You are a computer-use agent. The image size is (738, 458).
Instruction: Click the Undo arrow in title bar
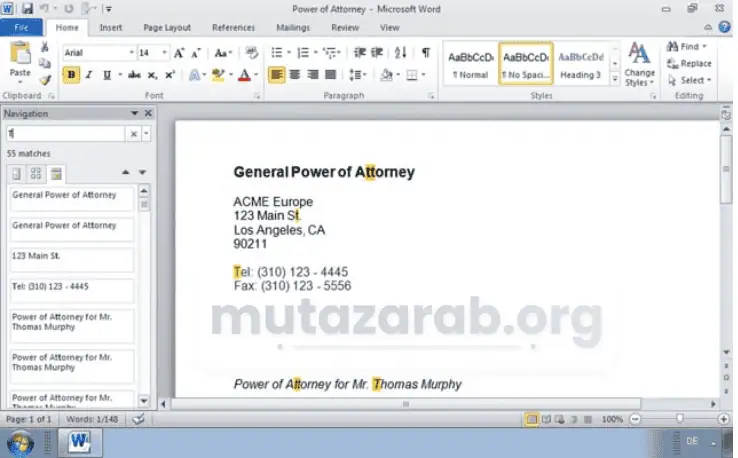pyautogui.click(x=44, y=8)
